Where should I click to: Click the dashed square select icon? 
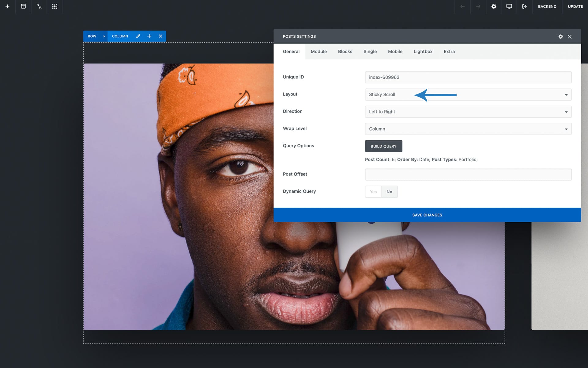click(x=55, y=6)
